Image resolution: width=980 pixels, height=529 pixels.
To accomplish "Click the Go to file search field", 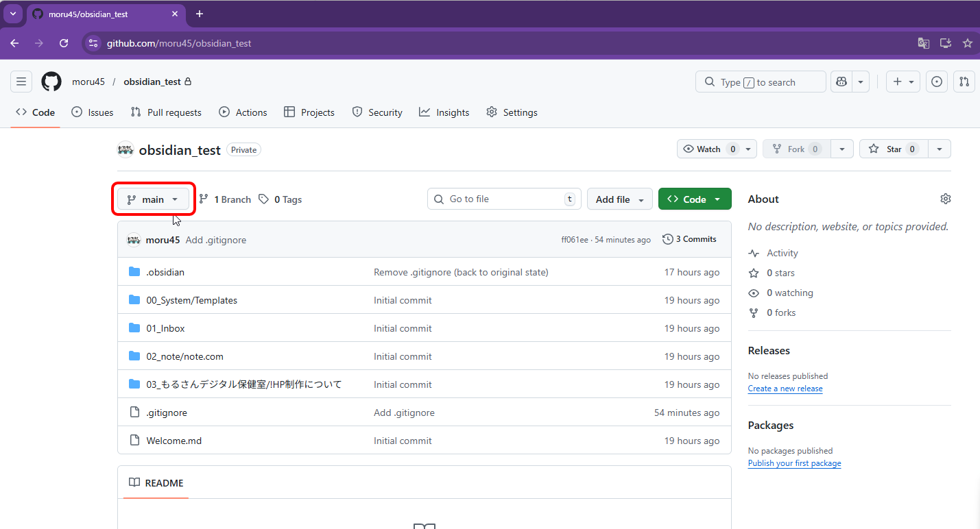I will point(504,199).
